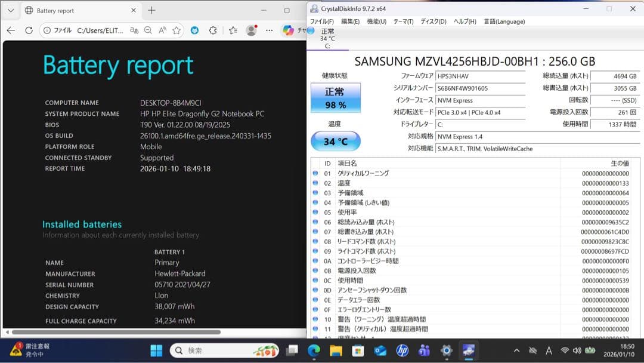
Task: Refresh the Battery report page
Action: 28,30
